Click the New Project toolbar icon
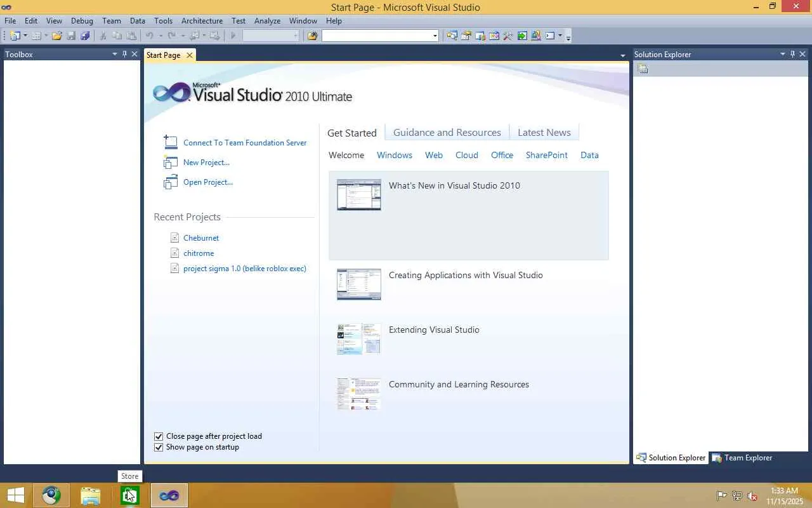Viewport: 812px width, 508px height. click(15, 36)
